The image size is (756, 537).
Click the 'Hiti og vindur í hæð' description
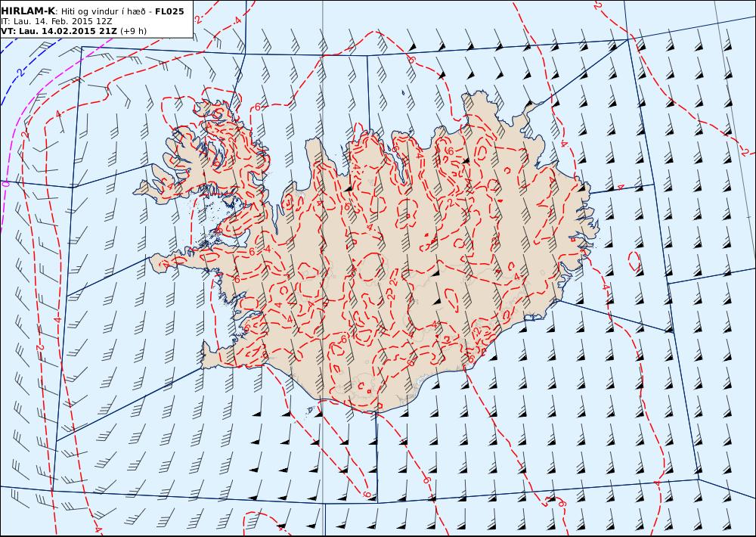pos(103,11)
